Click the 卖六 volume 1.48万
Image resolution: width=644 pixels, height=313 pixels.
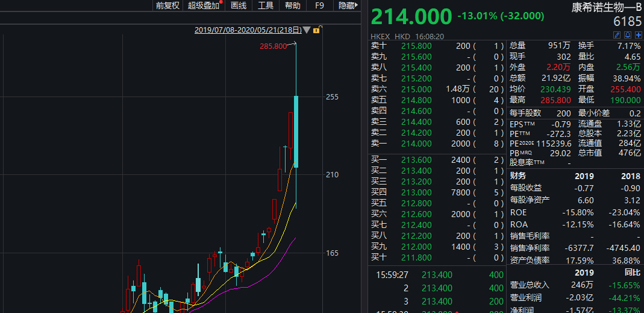click(x=458, y=89)
